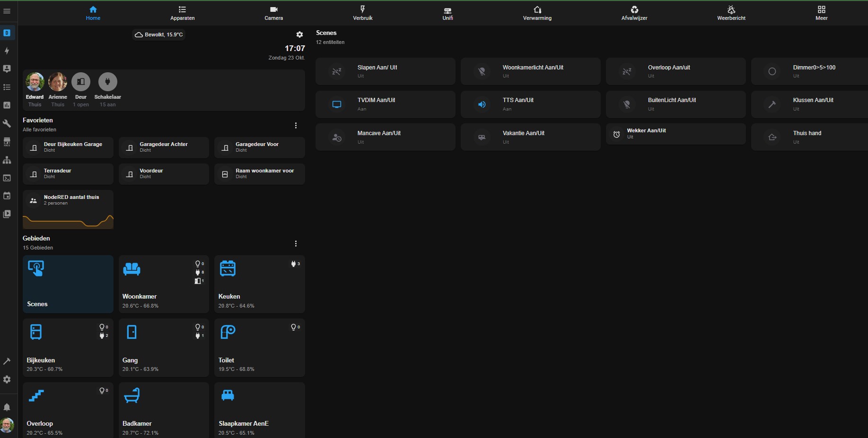
Task: Switch to the Camera tab
Action: pyautogui.click(x=273, y=13)
